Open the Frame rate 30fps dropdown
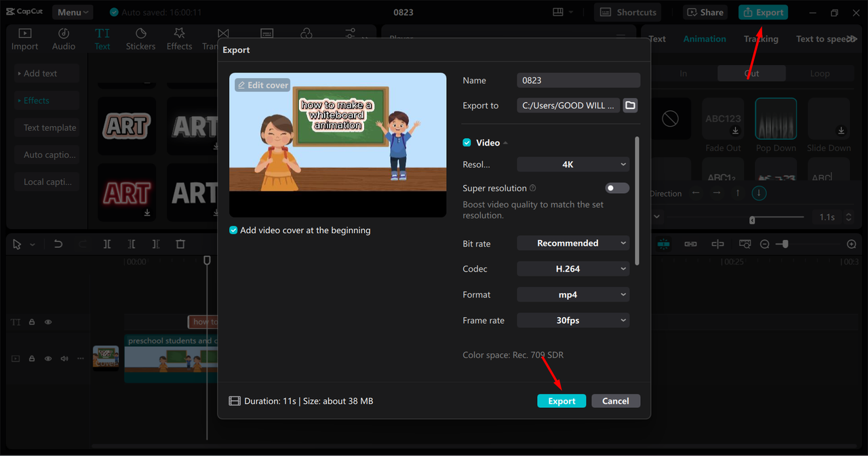 point(573,320)
